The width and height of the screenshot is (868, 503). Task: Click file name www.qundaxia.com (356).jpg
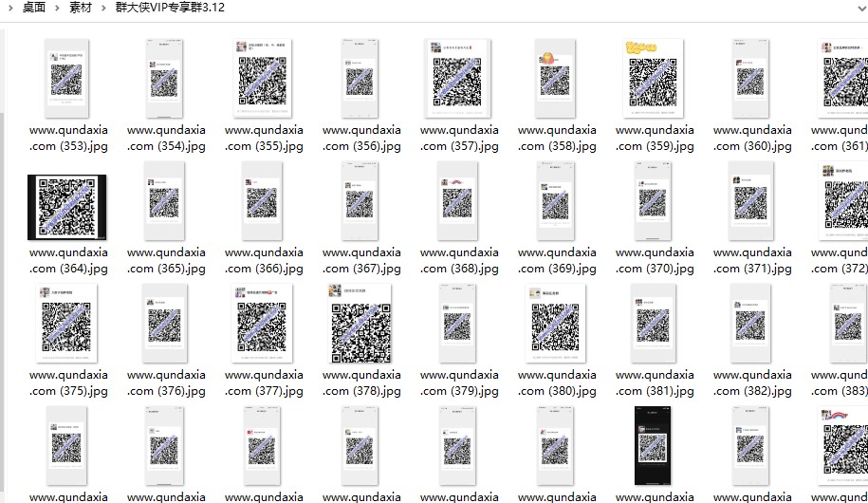click(361, 138)
